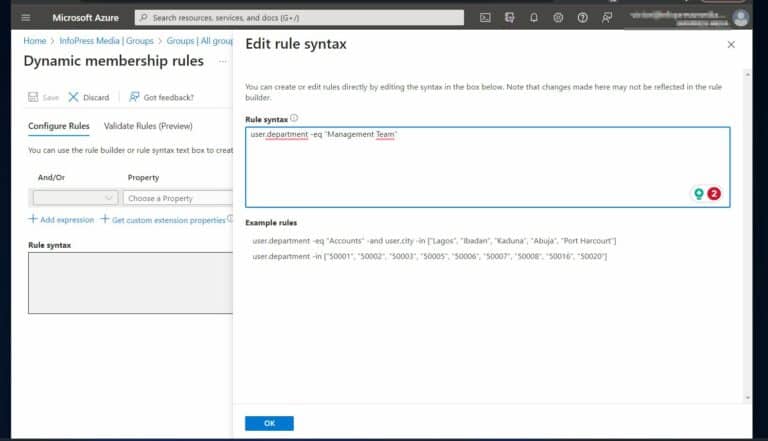Open the Choose a Property dropdown
768x441 pixels.
point(178,198)
